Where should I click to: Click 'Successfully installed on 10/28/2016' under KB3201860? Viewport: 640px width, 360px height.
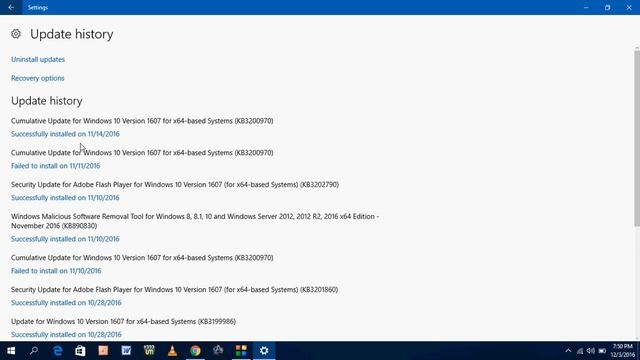(x=66, y=302)
